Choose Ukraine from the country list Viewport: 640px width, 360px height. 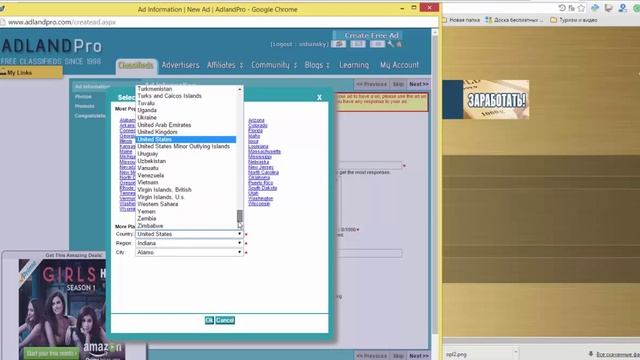coord(186,118)
